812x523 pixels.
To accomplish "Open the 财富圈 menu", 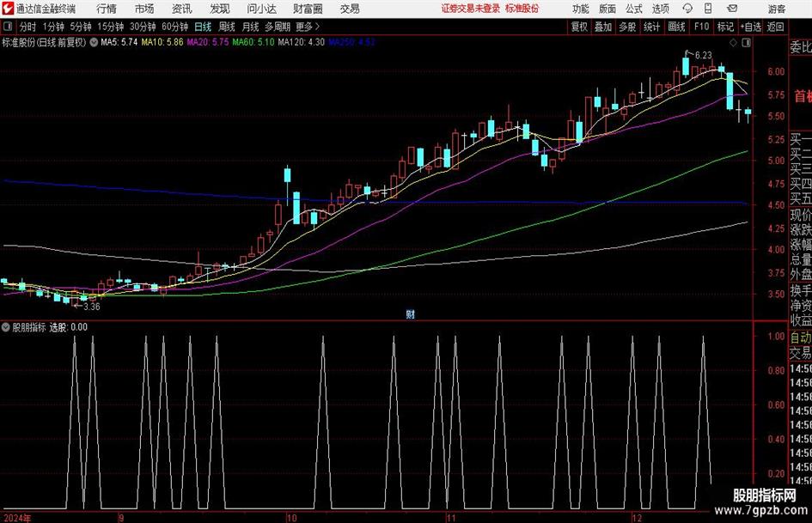I will (308, 9).
